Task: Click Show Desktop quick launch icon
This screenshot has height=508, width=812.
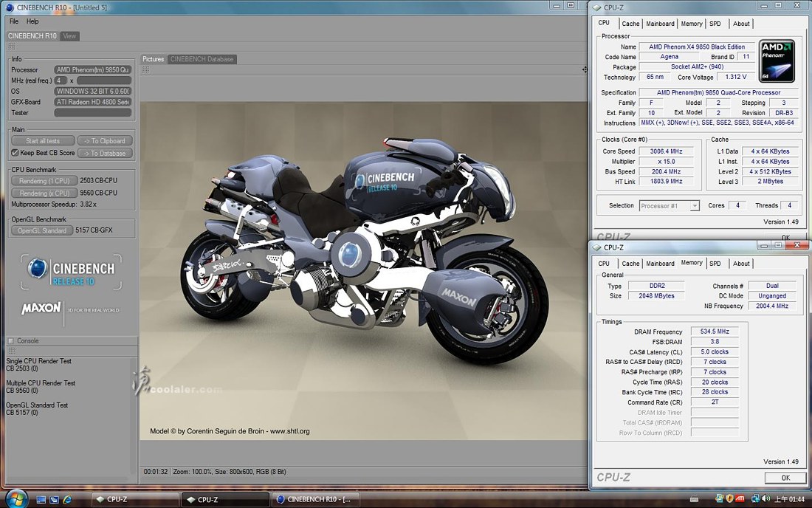Action: point(41,500)
